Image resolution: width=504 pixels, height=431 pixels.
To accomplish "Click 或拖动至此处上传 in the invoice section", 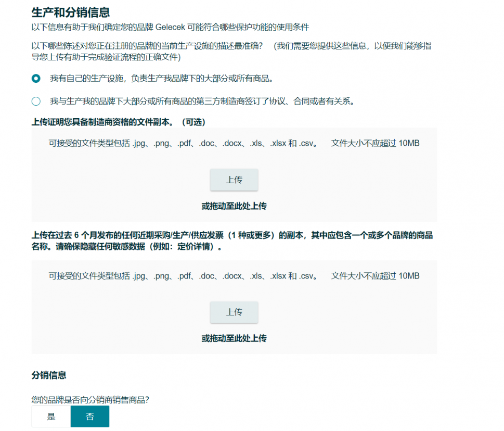I will click(x=234, y=338).
